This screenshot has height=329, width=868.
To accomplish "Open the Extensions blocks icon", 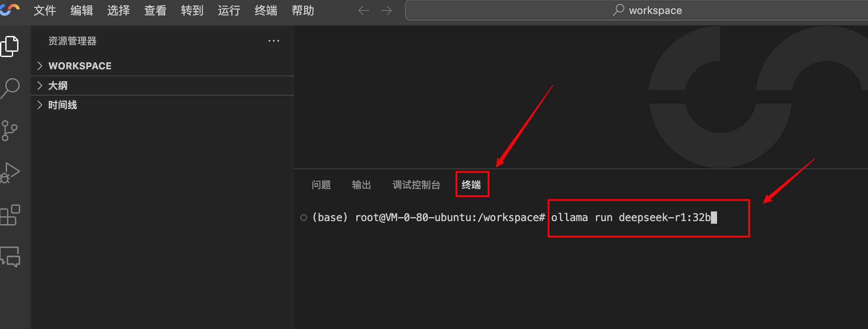I will point(11,215).
